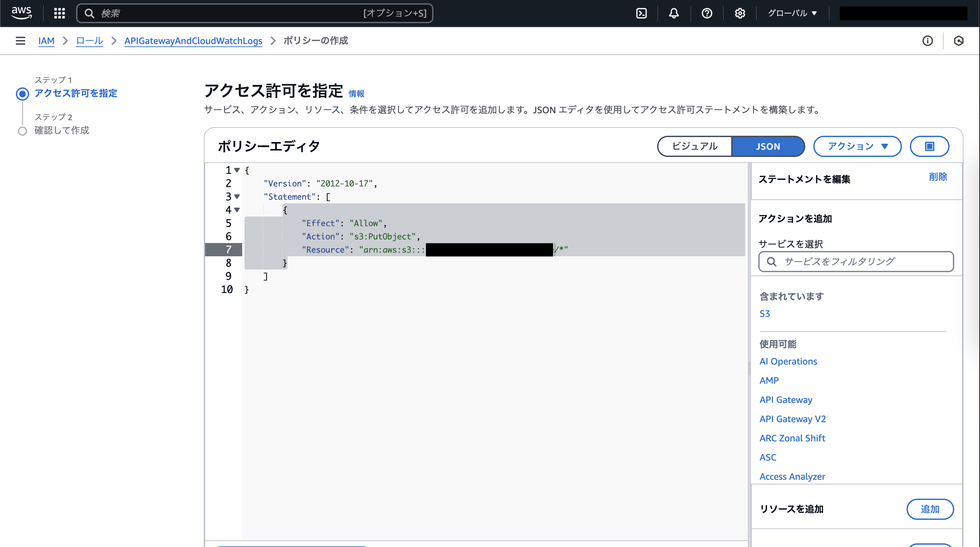Click line number 10 in the gutter
The width and height of the screenshot is (980, 547).
coord(227,289)
